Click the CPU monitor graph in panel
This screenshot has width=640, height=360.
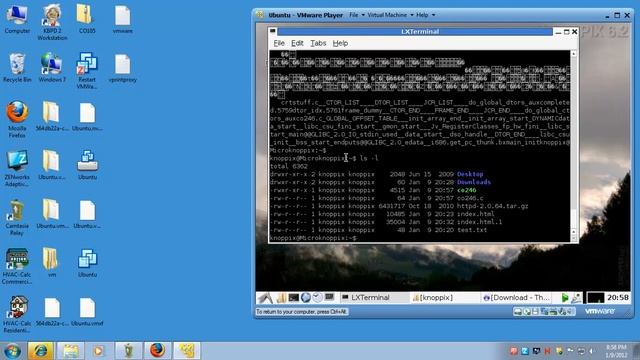(x=595, y=298)
